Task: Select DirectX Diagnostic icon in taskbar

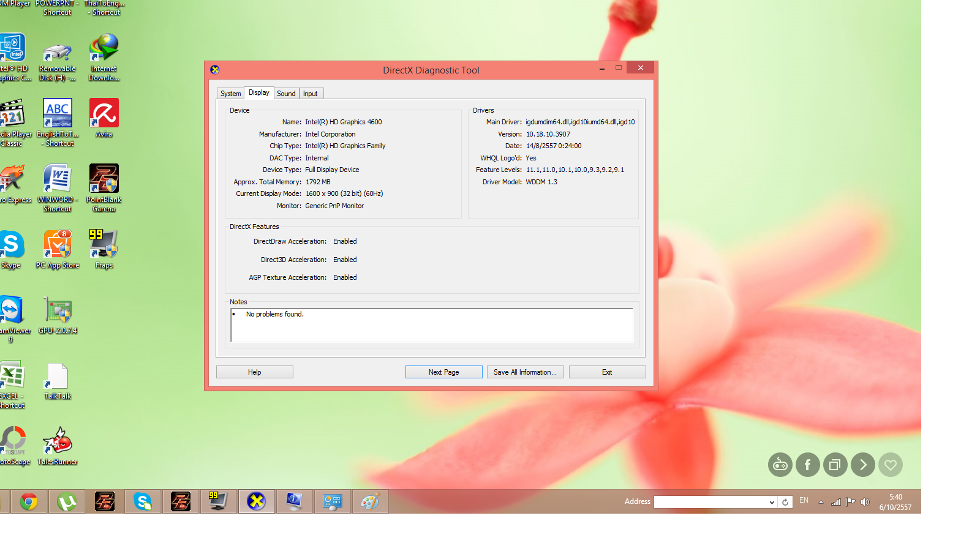Action: [x=256, y=502]
